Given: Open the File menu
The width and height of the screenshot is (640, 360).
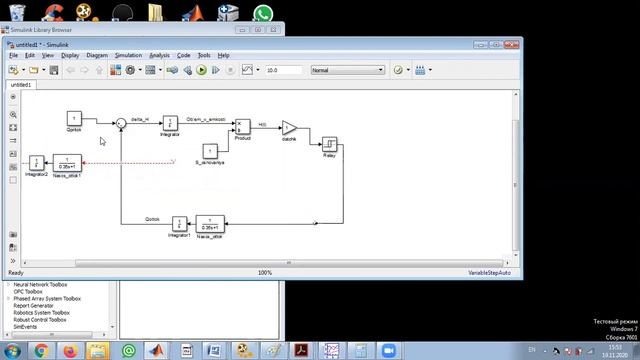Looking at the screenshot, I should [x=13, y=55].
